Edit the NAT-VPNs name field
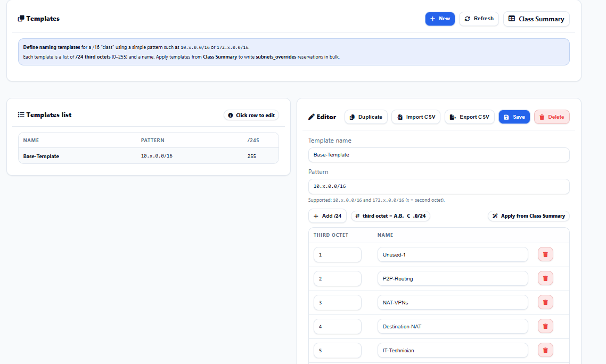Image resolution: width=606 pixels, height=364 pixels. (453, 303)
